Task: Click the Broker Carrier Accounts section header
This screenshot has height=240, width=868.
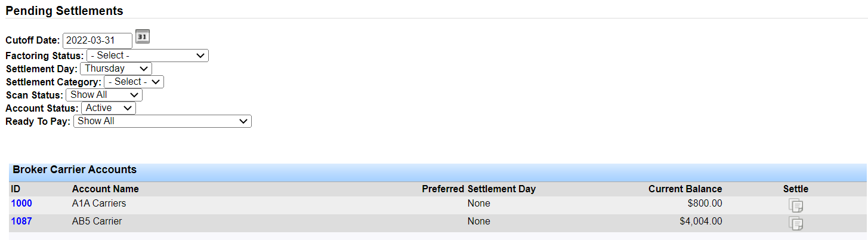Action: tap(75, 170)
